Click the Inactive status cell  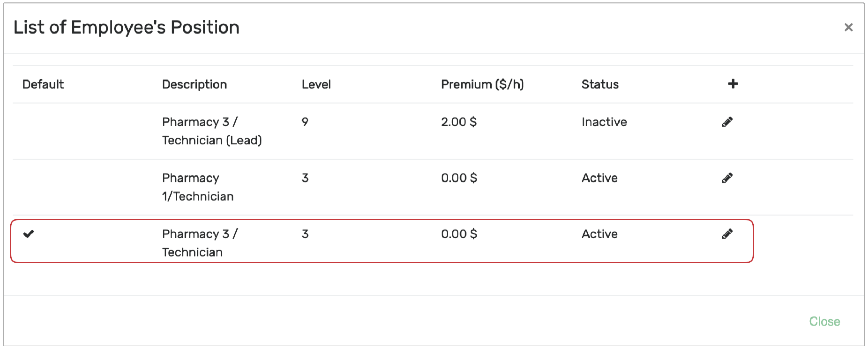pos(604,122)
